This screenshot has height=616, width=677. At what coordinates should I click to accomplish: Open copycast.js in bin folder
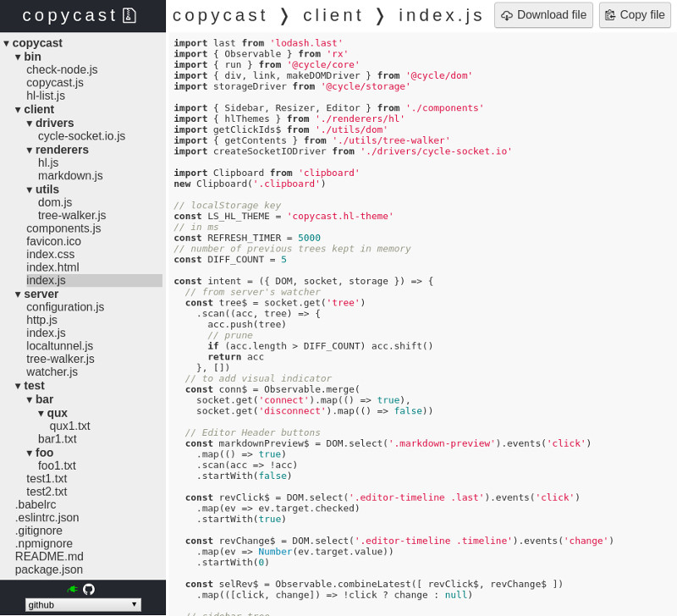point(55,83)
